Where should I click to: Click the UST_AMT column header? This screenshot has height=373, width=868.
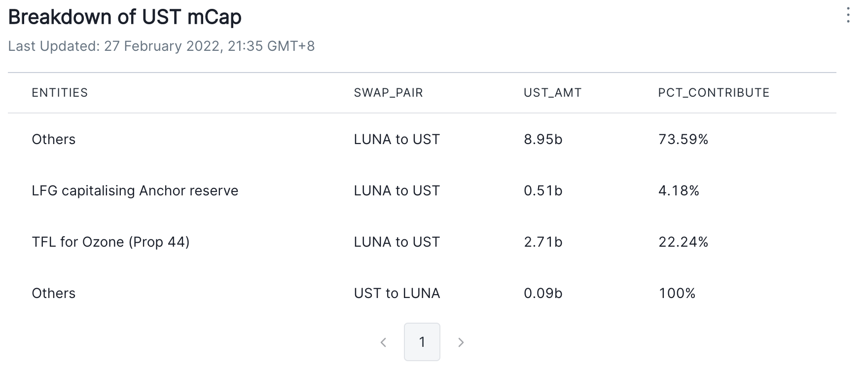[x=552, y=93]
